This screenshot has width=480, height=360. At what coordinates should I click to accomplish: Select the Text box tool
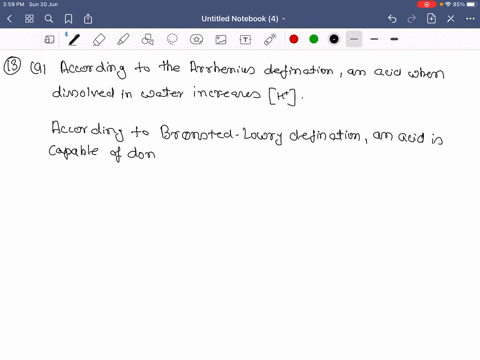tap(245, 40)
